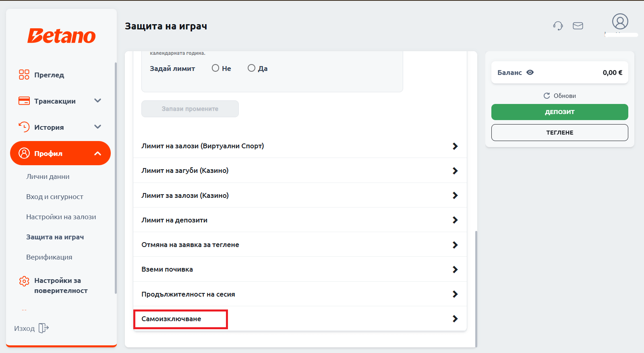
Task: Click the История clock icon
Action: point(24,127)
